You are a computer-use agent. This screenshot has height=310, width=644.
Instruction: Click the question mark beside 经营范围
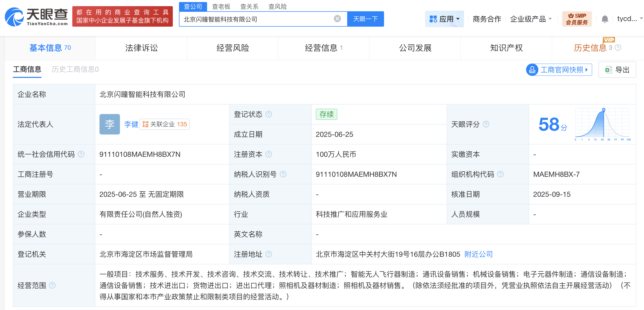[53, 285]
